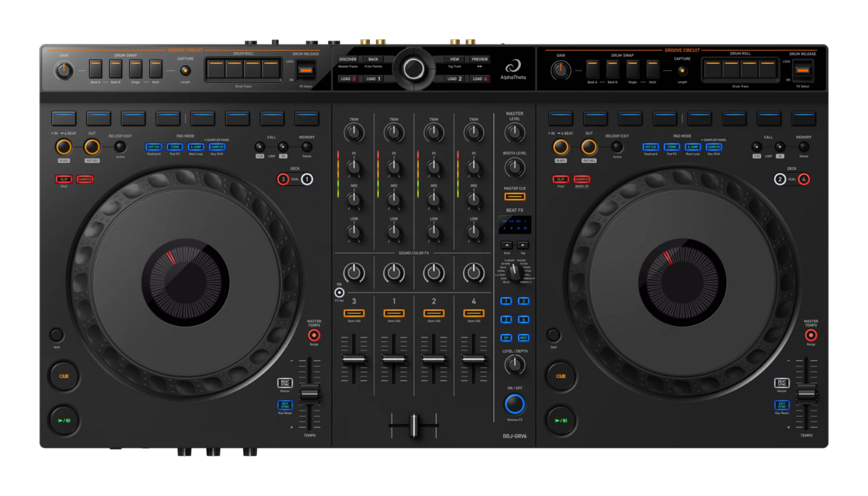This screenshot has height=496, width=868.
Task: Click the crossfader handle
Action: pyautogui.click(x=414, y=426)
